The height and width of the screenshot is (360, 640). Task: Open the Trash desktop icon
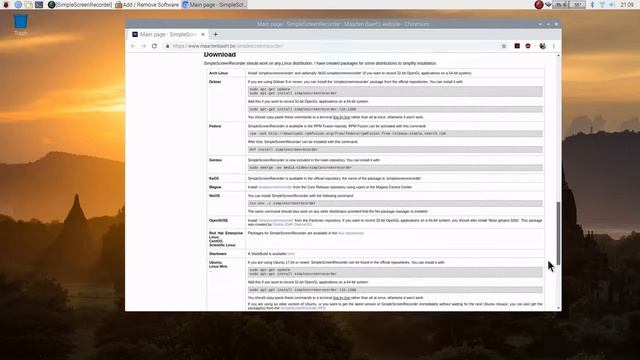[20, 25]
